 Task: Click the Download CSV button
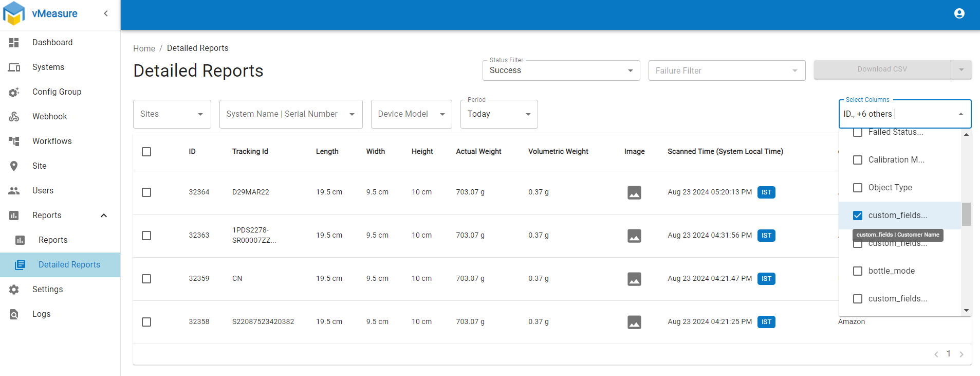coord(882,69)
